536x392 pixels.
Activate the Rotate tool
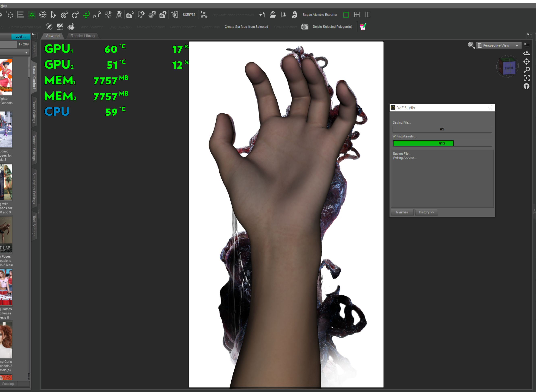[x=75, y=15]
